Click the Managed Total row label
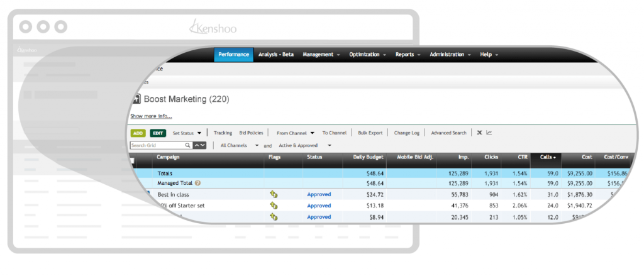This screenshot has width=644, height=276. tap(175, 183)
